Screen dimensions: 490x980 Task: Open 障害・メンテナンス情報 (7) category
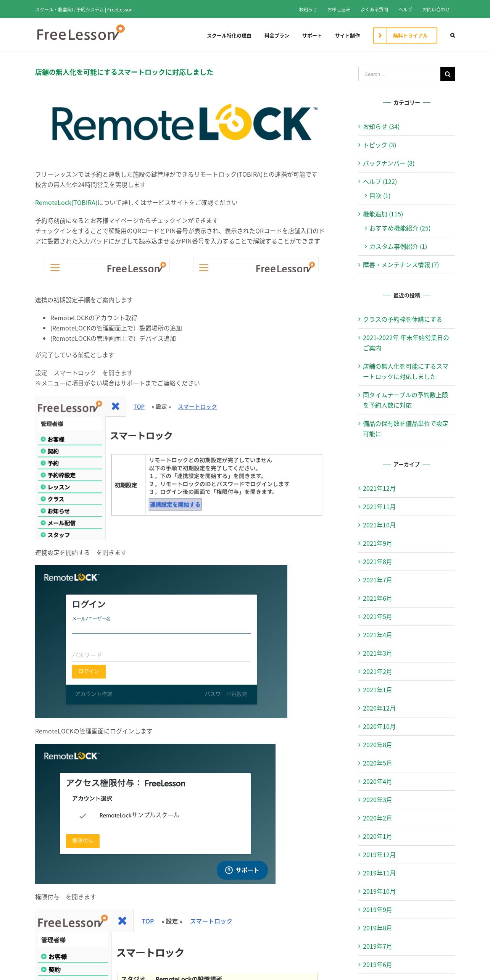(401, 265)
